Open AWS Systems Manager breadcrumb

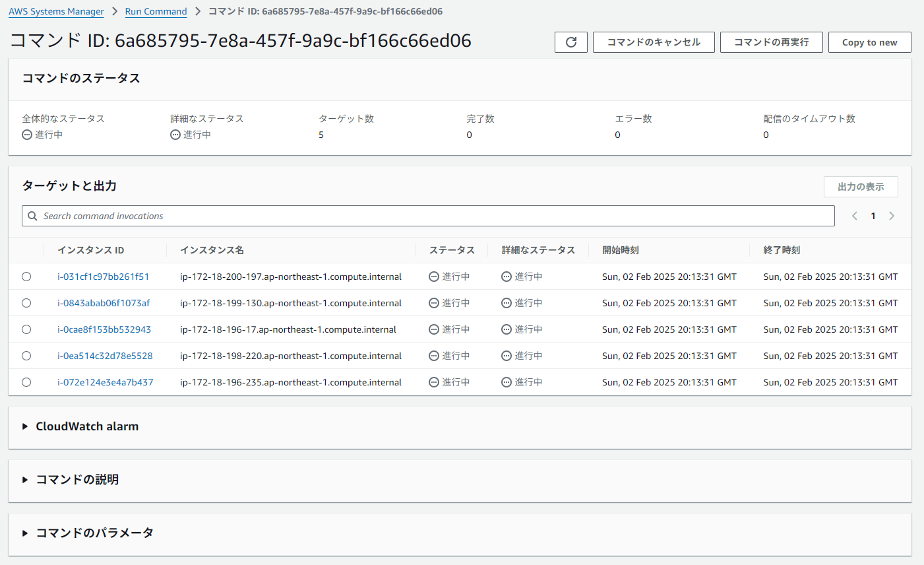[56, 11]
